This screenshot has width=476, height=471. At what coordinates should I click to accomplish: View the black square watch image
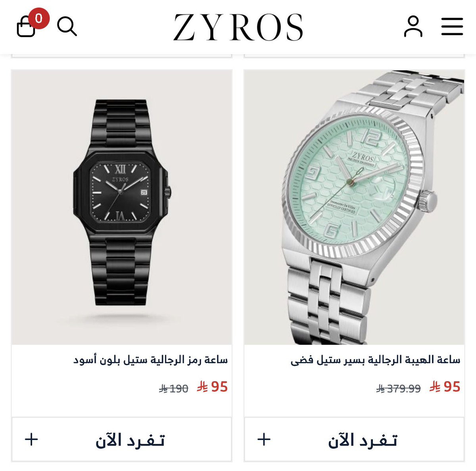pos(122,207)
